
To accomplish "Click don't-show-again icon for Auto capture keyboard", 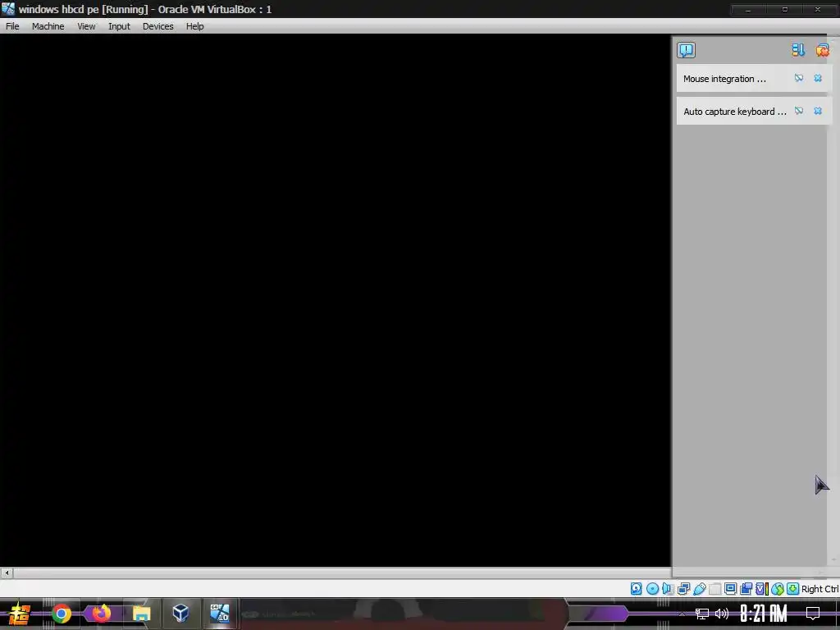I will point(799,111).
